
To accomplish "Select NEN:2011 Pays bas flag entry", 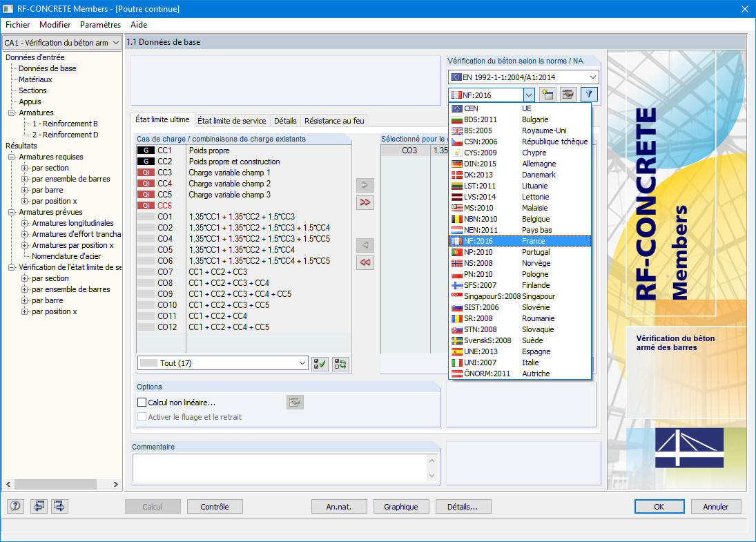I will click(x=520, y=230).
